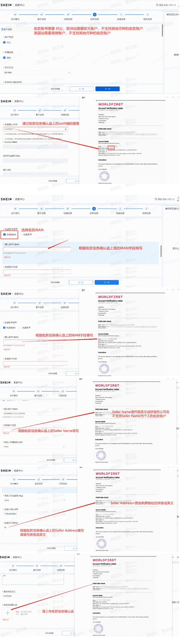Click 基本信息 step label in the topmost progress bar
This screenshot has height=644, width=180.
click(x=42, y=19)
